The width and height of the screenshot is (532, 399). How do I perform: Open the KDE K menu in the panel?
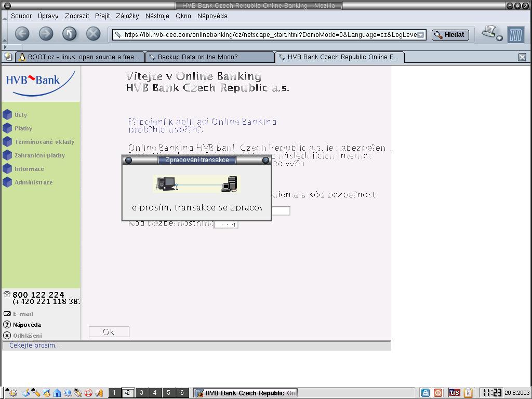(12, 393)
